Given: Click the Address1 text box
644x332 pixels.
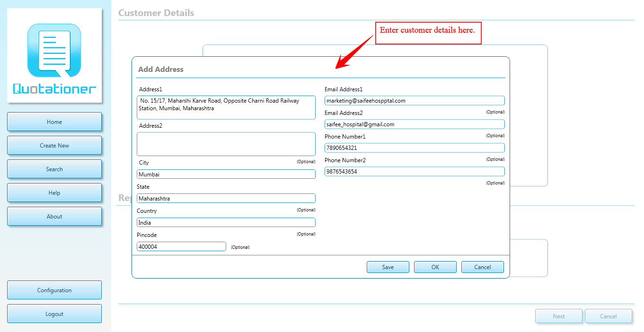Looking at the screenshot, I should coord(226,107).
